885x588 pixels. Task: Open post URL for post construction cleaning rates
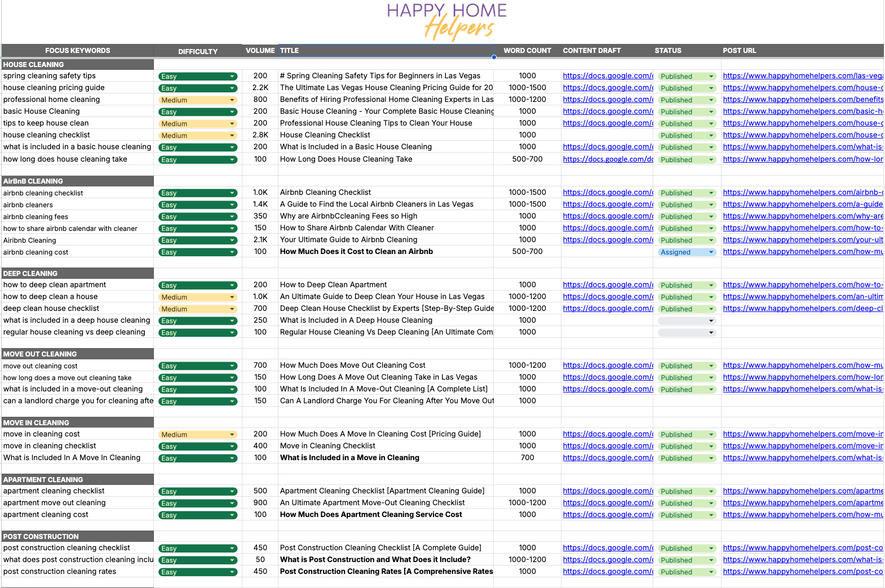click(802, 572)
